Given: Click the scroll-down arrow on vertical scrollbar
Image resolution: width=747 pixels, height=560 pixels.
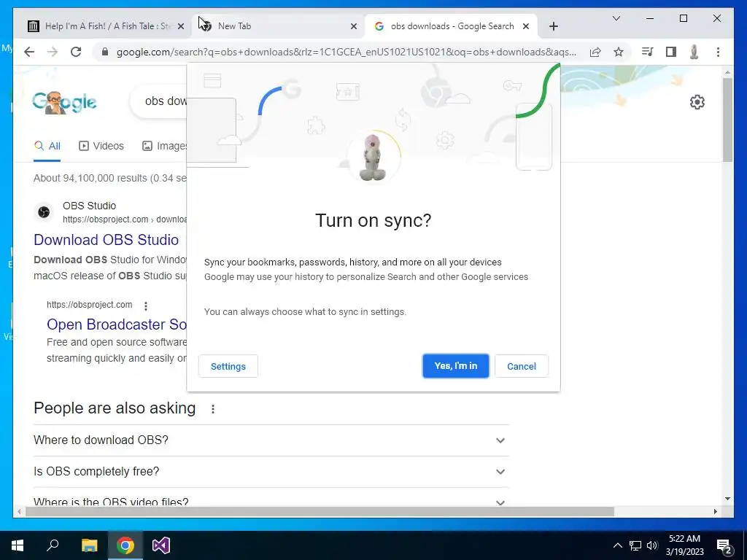Looking at the screenshot, I should coord(727,499).
